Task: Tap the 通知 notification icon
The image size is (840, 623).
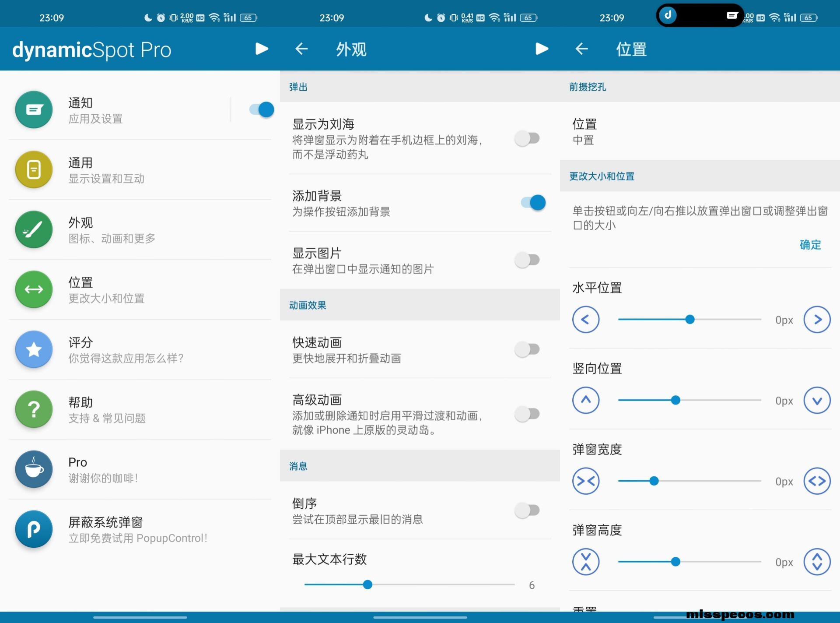Action: point(34,109)
